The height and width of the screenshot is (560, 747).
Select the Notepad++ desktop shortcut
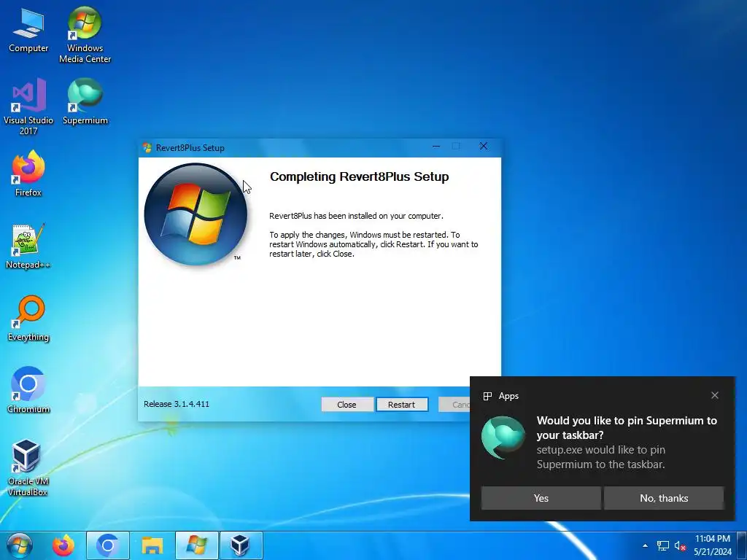tap(28, 246)
